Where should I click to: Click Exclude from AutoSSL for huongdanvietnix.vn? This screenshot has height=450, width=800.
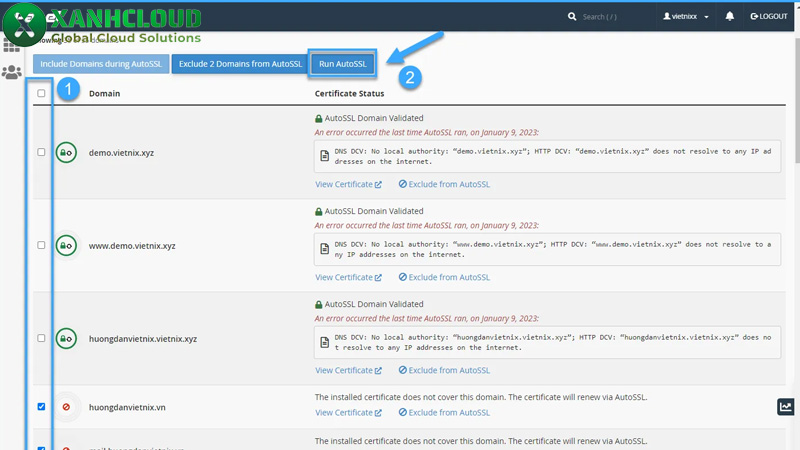coord(444,412)
